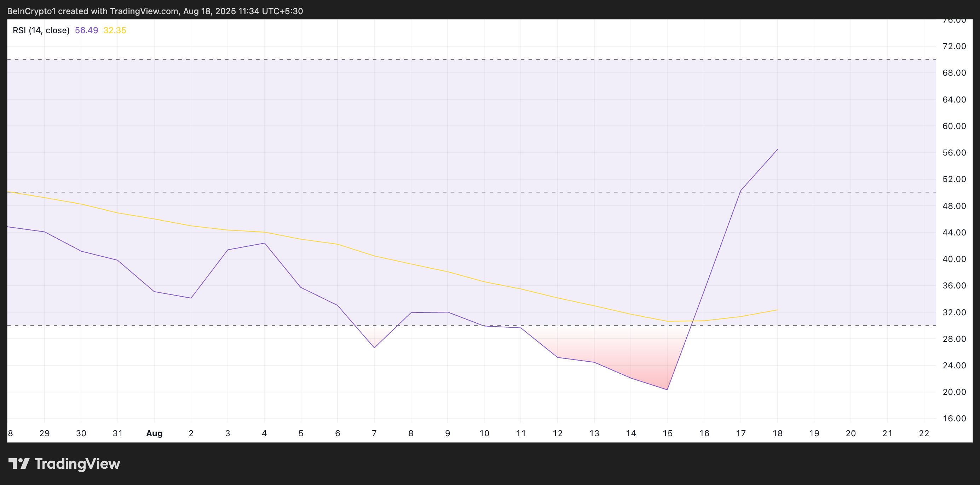Screen dimensions: 980x485
Task: Click the 20.00 price scale label
Action: click(956, 391)
